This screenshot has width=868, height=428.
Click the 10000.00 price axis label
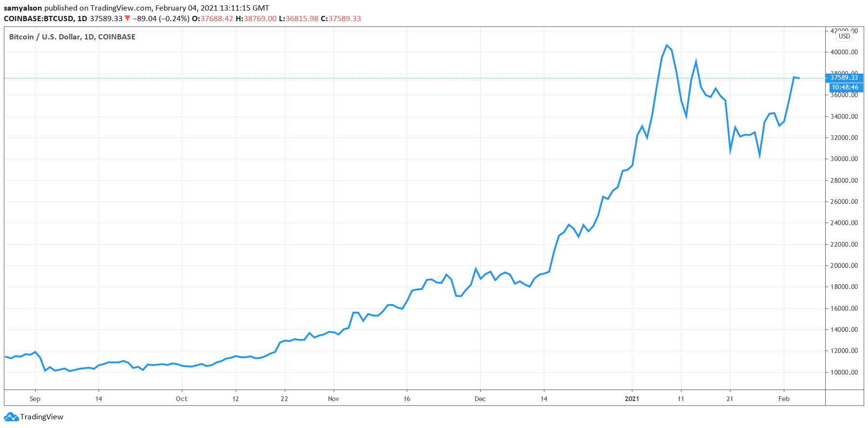[x=844, y=372]
